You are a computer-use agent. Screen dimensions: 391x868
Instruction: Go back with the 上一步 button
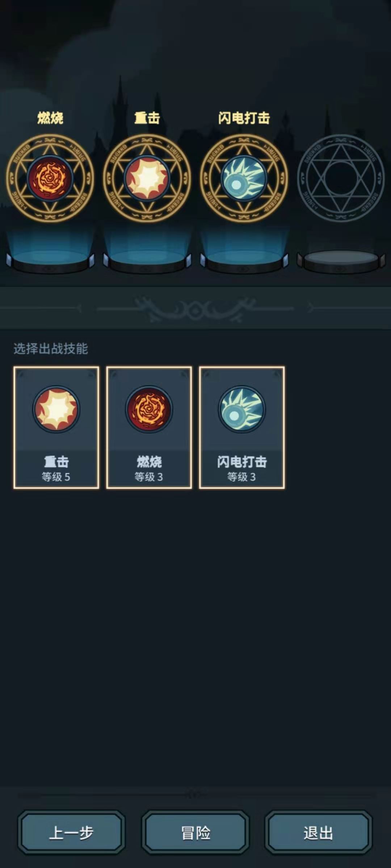click(71, 832)
